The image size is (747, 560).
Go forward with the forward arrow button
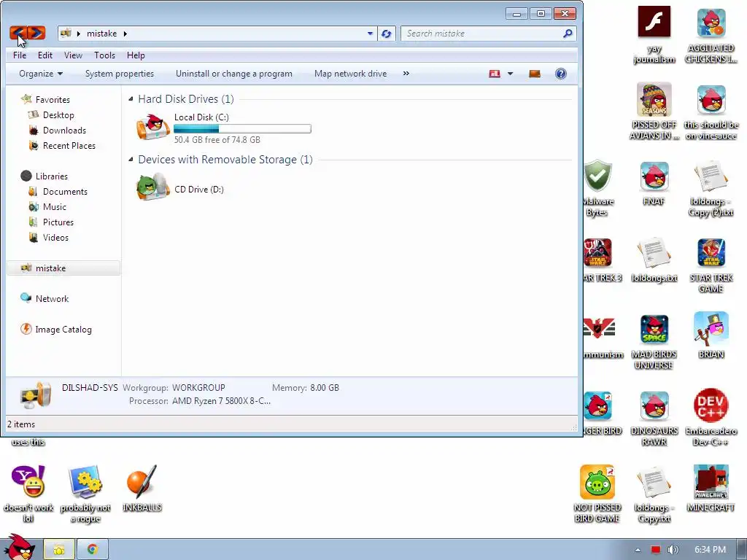(36, 32)
